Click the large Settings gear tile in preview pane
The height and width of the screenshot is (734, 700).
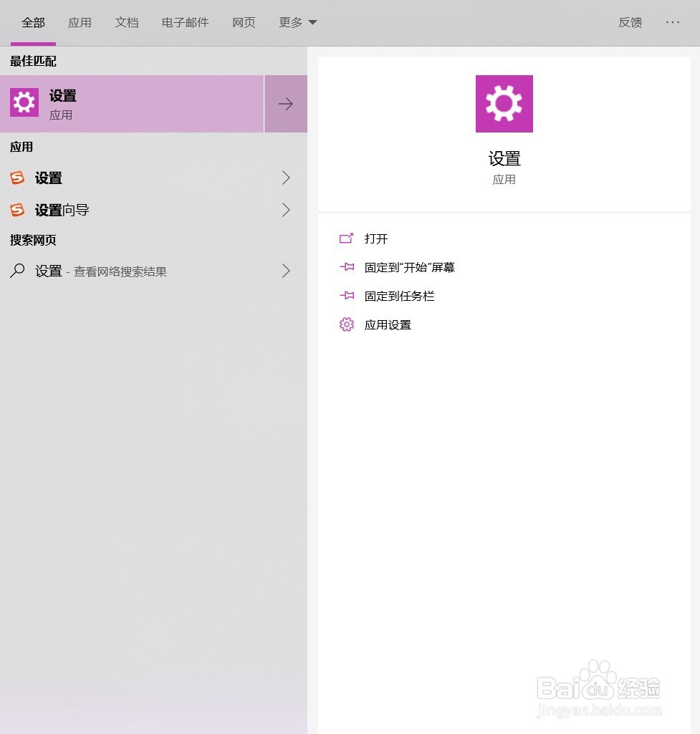pos(504,103)
